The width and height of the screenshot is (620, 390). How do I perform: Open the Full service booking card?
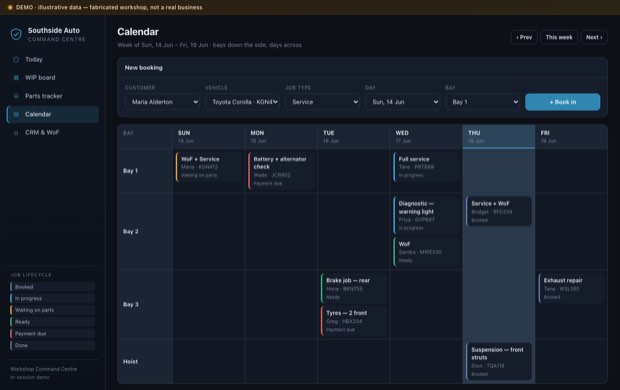(426, 167)
